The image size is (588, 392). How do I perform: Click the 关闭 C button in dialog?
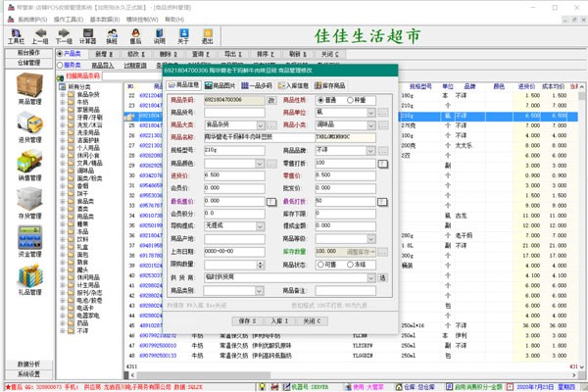[312, 321]
